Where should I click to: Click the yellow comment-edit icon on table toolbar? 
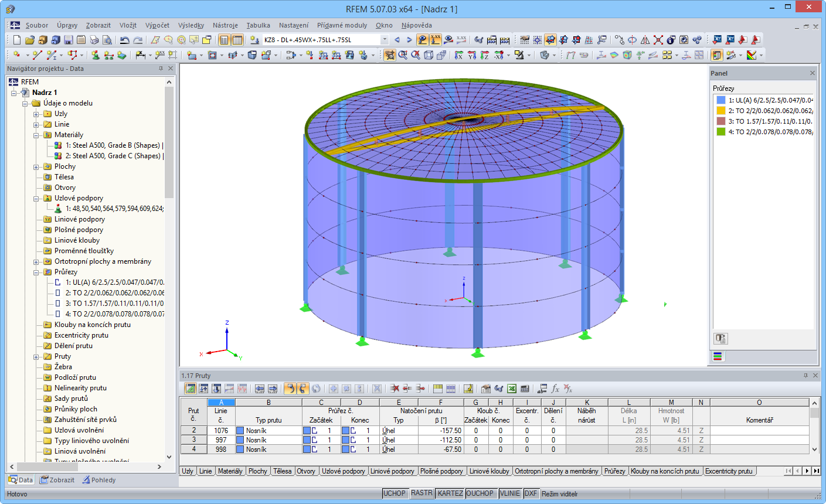pos(468,388)
